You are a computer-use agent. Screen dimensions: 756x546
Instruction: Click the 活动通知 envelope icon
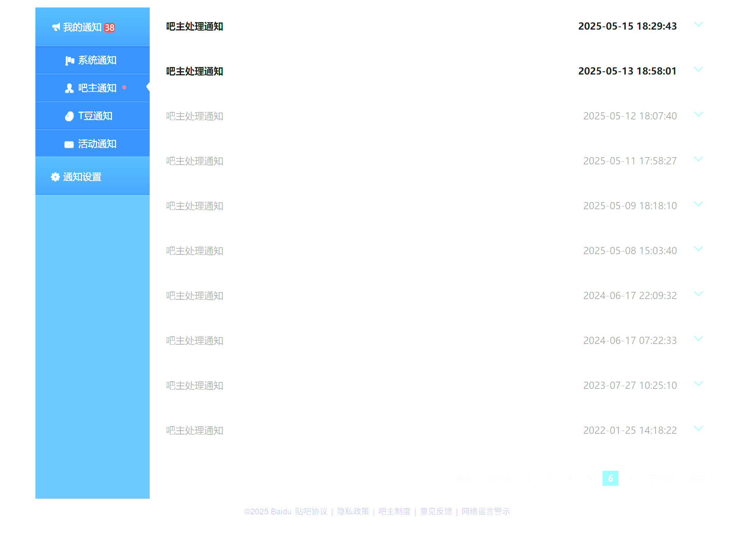coord(69,145)
